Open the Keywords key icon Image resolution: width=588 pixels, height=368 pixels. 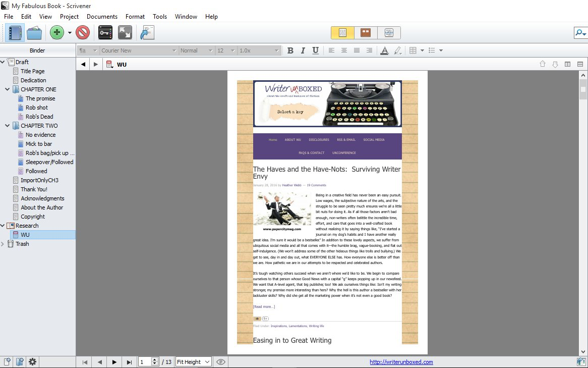tap(105, 33)
